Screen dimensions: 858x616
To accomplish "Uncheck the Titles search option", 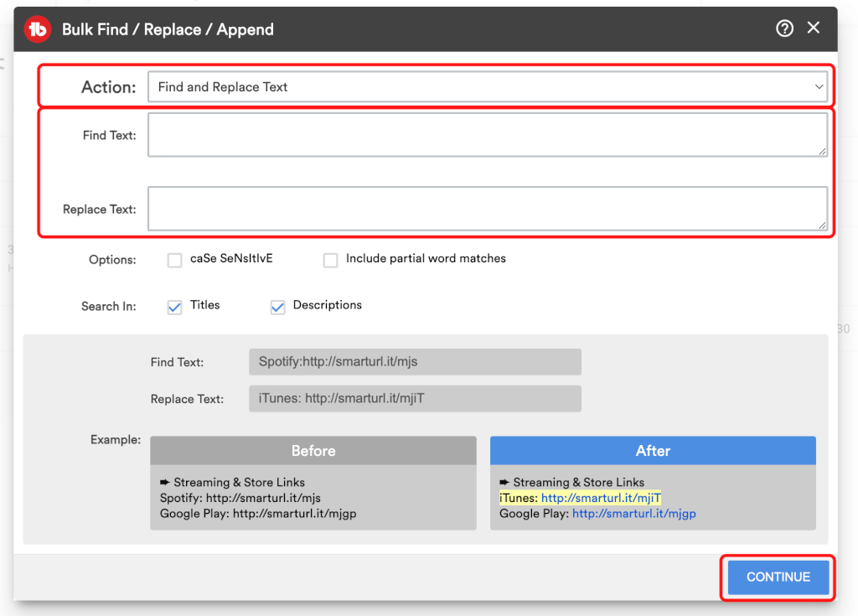I will (174, 307).
